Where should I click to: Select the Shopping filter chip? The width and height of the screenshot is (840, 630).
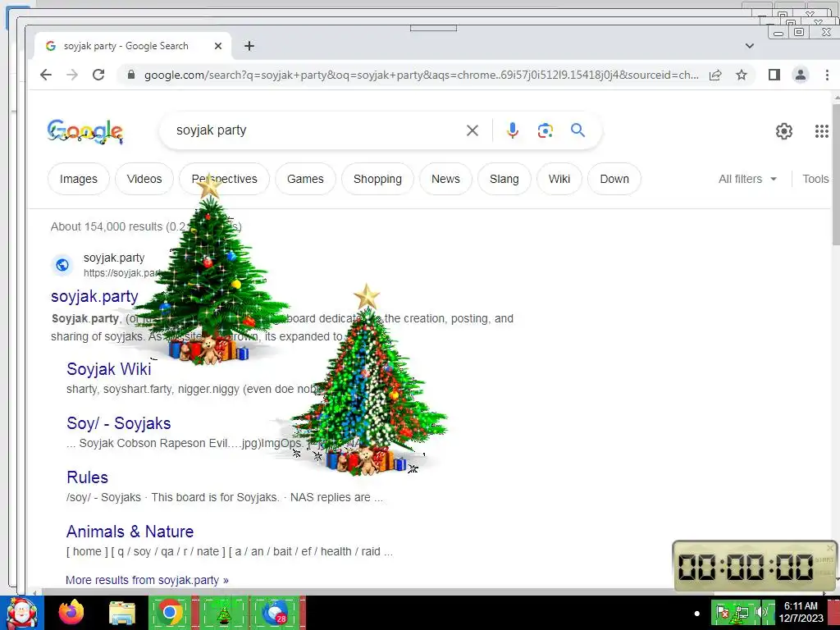click(x=377, y=179)
